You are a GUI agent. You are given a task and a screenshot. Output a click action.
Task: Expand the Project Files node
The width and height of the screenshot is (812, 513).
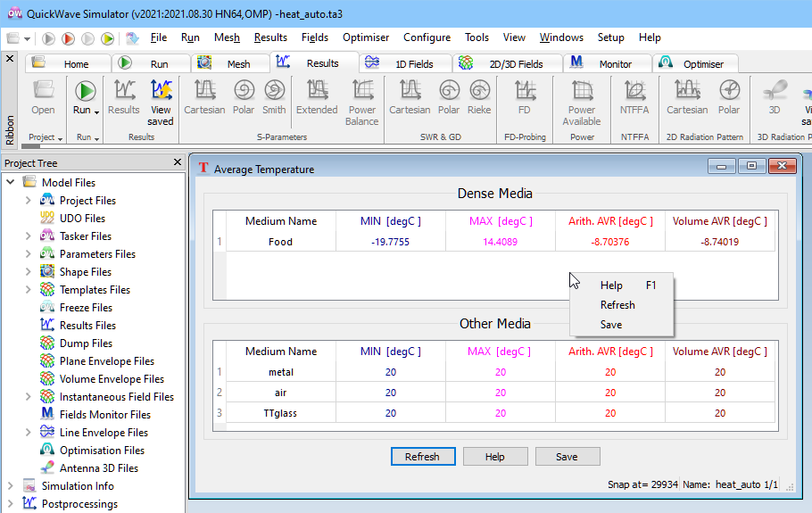point(28,201)
